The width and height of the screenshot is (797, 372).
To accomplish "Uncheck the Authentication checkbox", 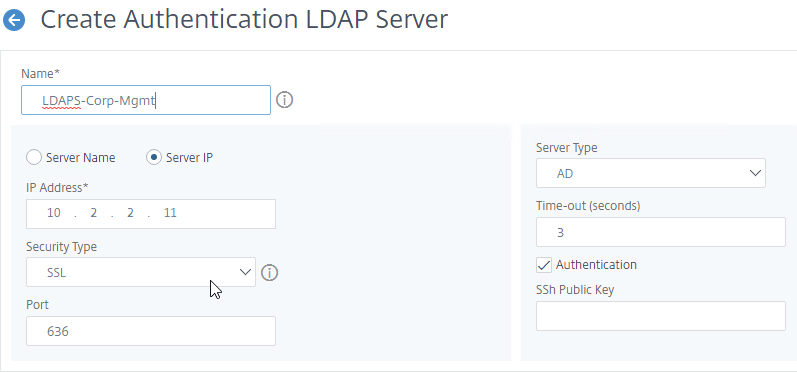I will click(544, 265).
